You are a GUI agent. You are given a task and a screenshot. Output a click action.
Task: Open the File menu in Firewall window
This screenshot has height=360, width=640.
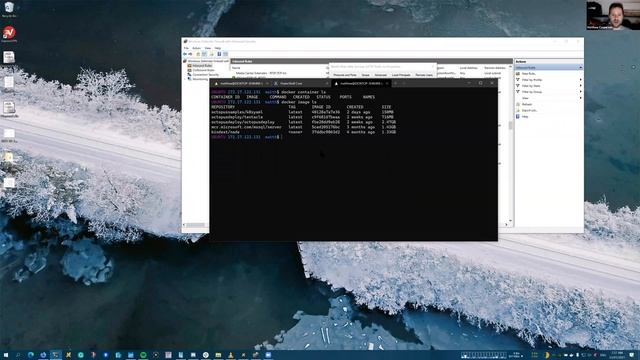pos(186,48)
